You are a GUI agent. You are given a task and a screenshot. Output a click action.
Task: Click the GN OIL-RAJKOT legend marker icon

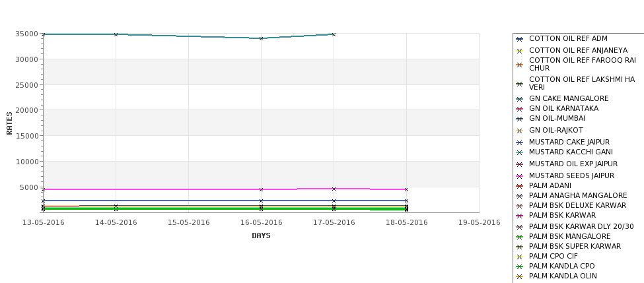[519, 131]
